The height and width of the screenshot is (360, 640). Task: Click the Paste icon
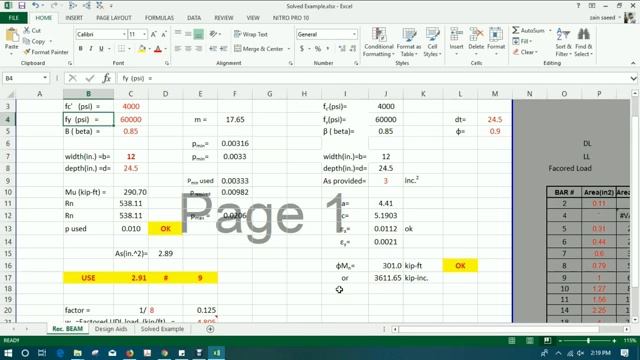coord(11,35)
